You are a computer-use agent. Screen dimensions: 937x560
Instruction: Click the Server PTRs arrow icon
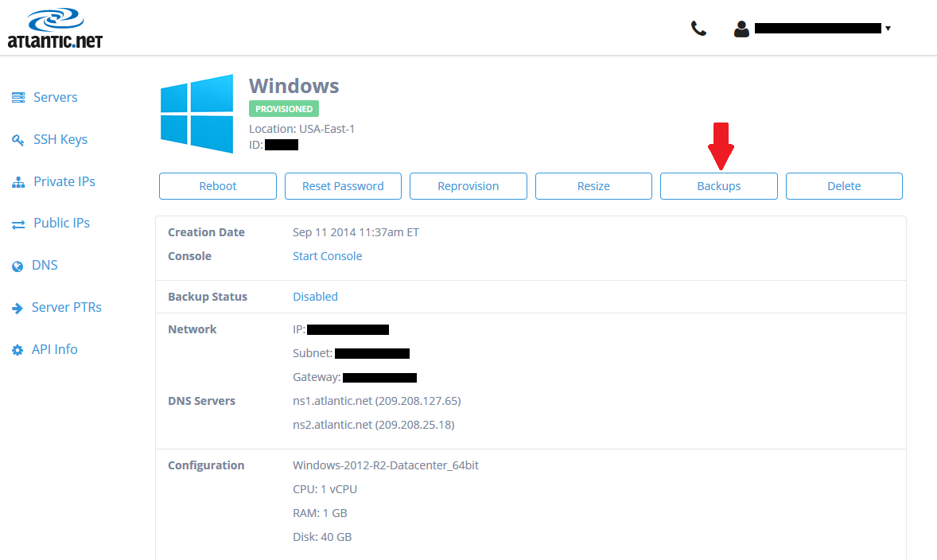tap(17, 309)
